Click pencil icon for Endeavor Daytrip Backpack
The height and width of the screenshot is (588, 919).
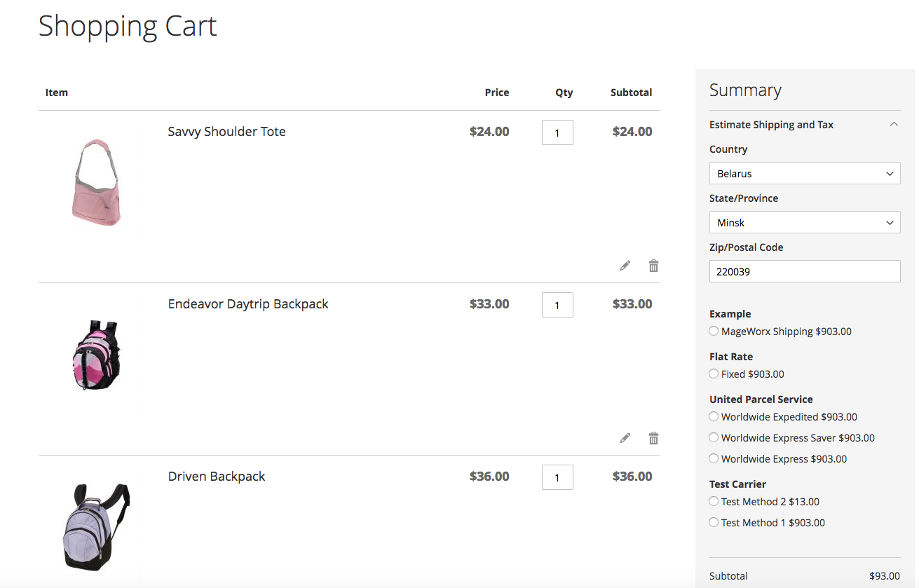pos(625,438)
